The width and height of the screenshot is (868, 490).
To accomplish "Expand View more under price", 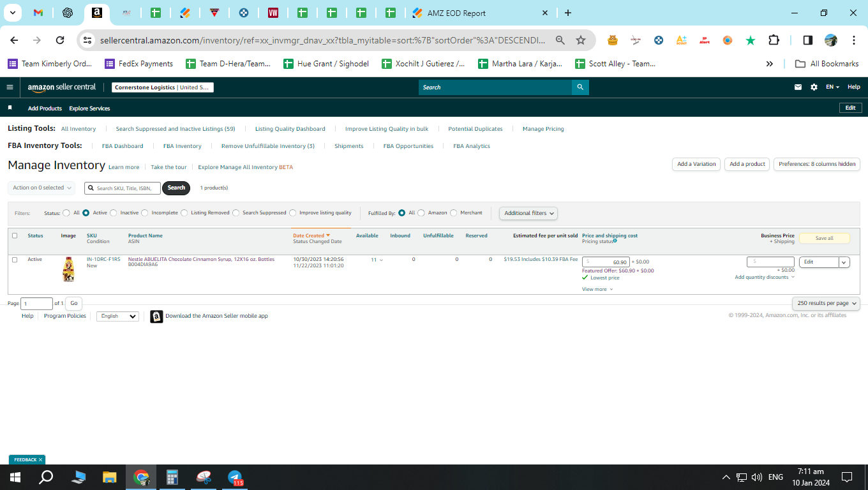I will click(x=597, y=290).
